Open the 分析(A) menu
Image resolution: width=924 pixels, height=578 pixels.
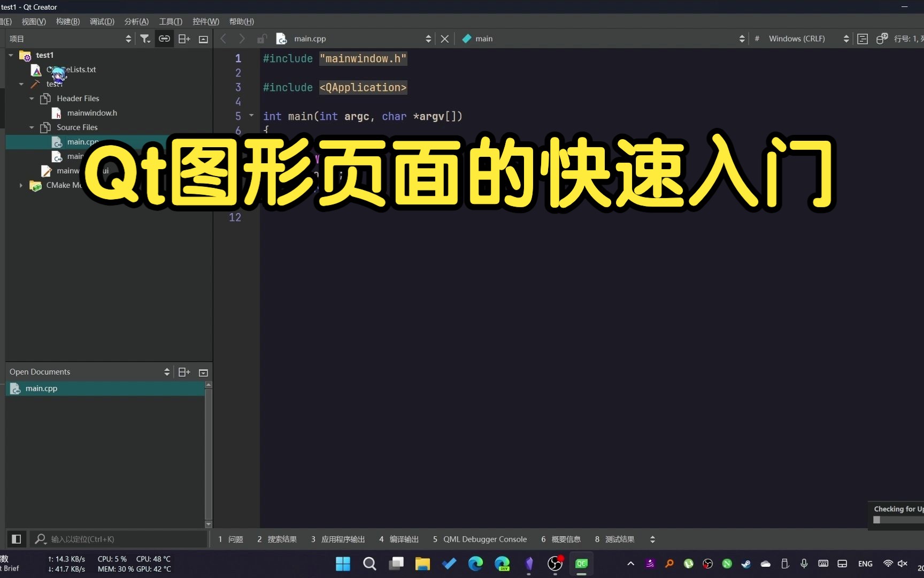point(136,21)
